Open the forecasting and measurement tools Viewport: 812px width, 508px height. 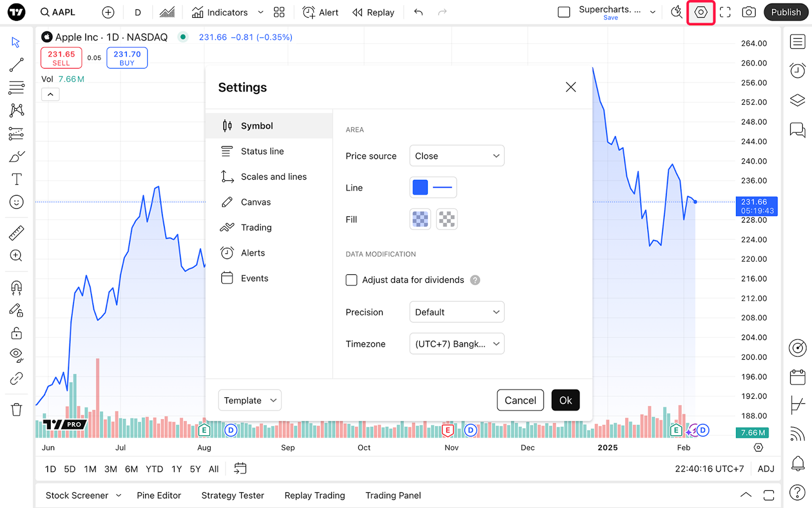16,133
